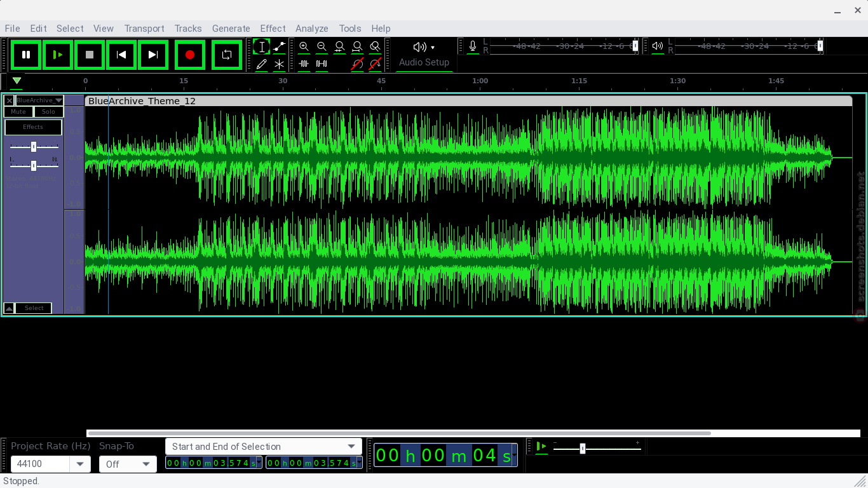
Task: Adjust the track pan slider
Action: coord(34,166)
